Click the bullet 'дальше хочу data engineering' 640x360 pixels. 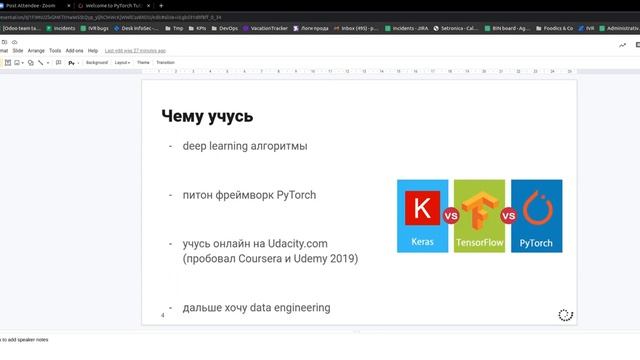pos(256,307)
